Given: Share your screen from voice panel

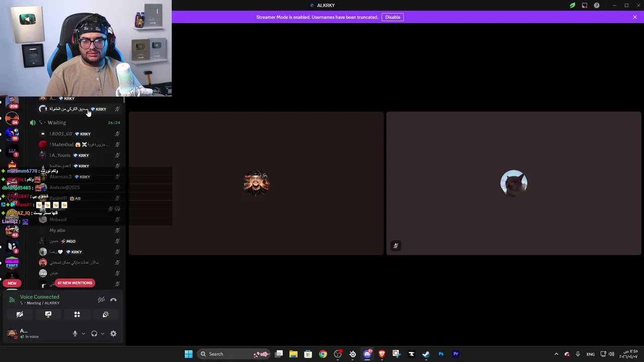Looking at the screenshot, I should [x=48, y=314].
